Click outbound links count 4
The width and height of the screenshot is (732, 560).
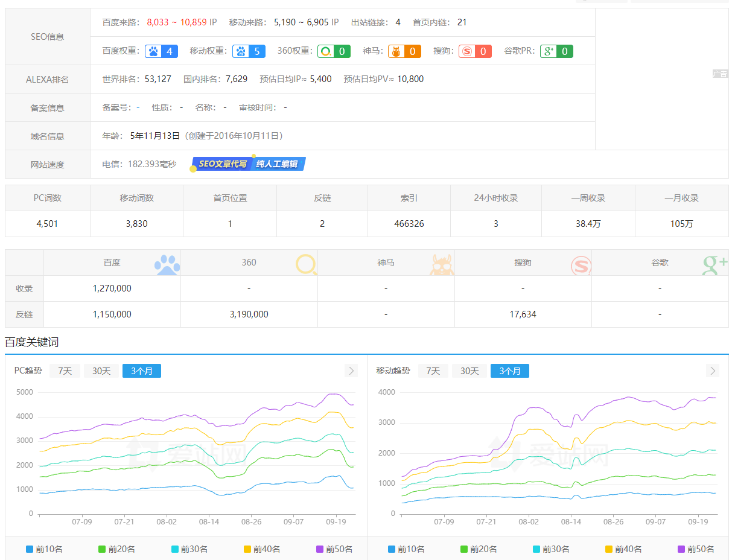[x=398, y=22]
